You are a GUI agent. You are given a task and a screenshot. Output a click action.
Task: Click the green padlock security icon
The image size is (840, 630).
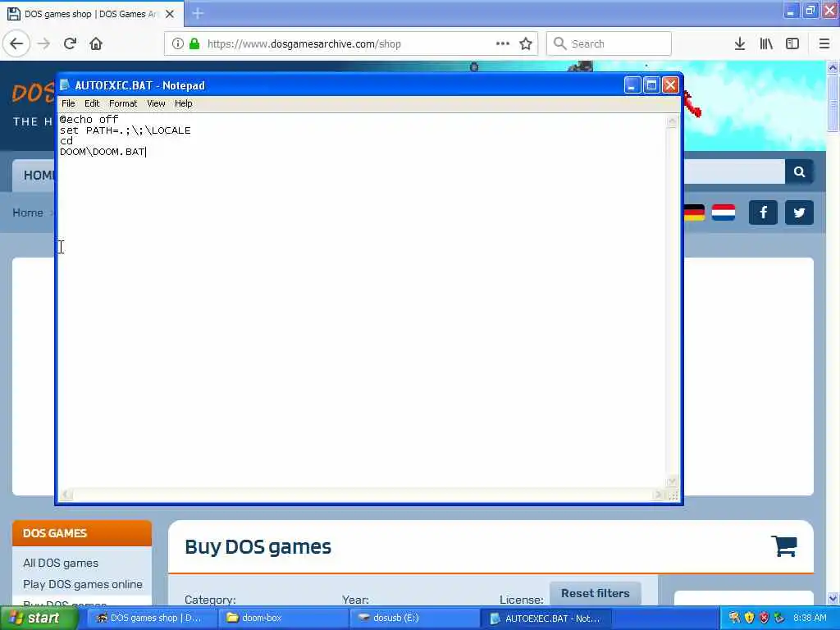tap(194, 44)
